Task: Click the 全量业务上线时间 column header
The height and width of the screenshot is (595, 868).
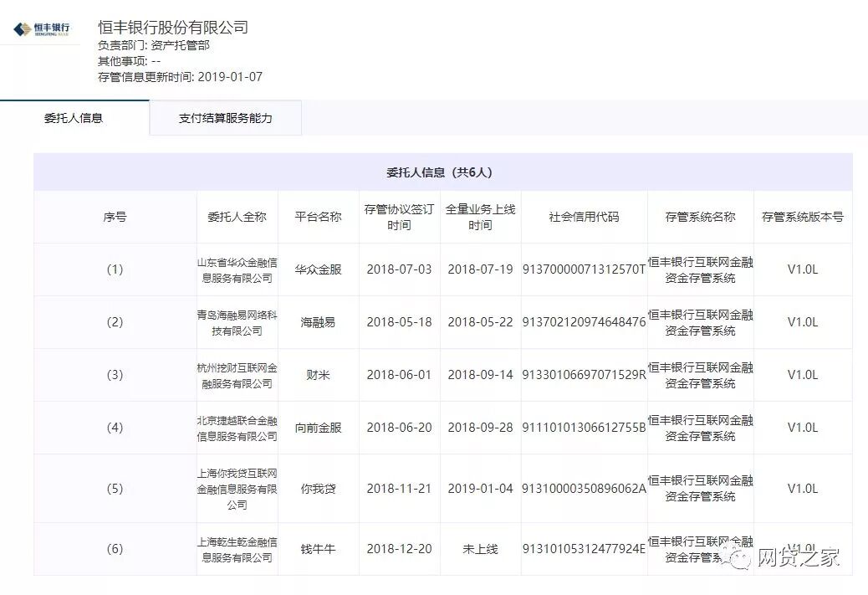Action: (x=481, y=218)
